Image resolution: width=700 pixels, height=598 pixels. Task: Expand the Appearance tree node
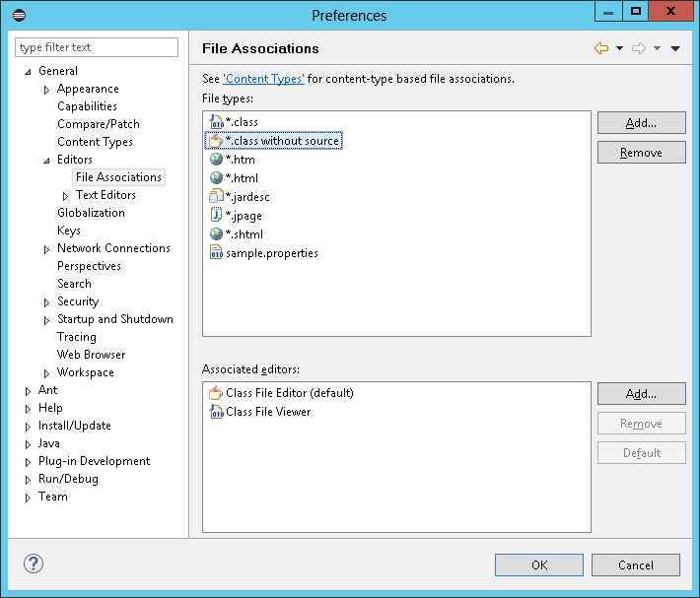point(46,90)
